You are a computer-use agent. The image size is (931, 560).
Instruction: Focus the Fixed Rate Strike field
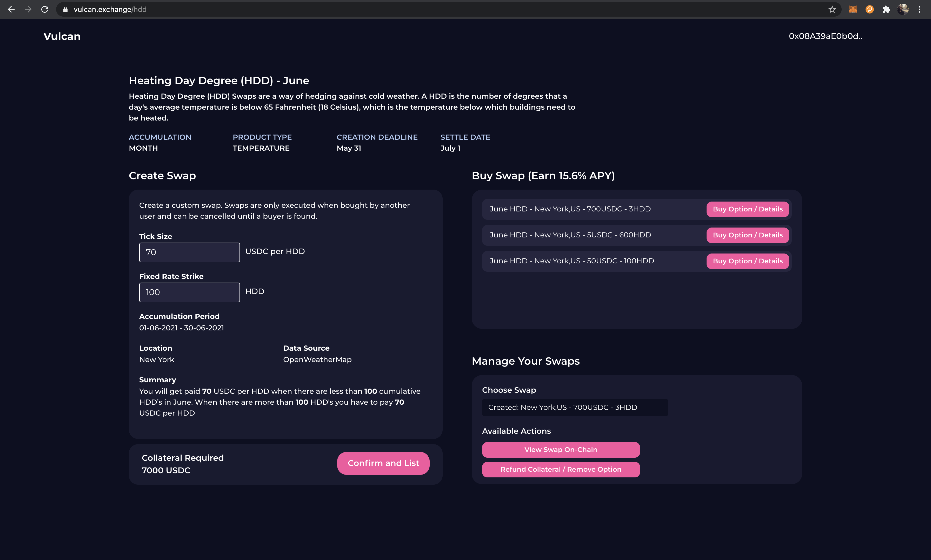point(189,292)
